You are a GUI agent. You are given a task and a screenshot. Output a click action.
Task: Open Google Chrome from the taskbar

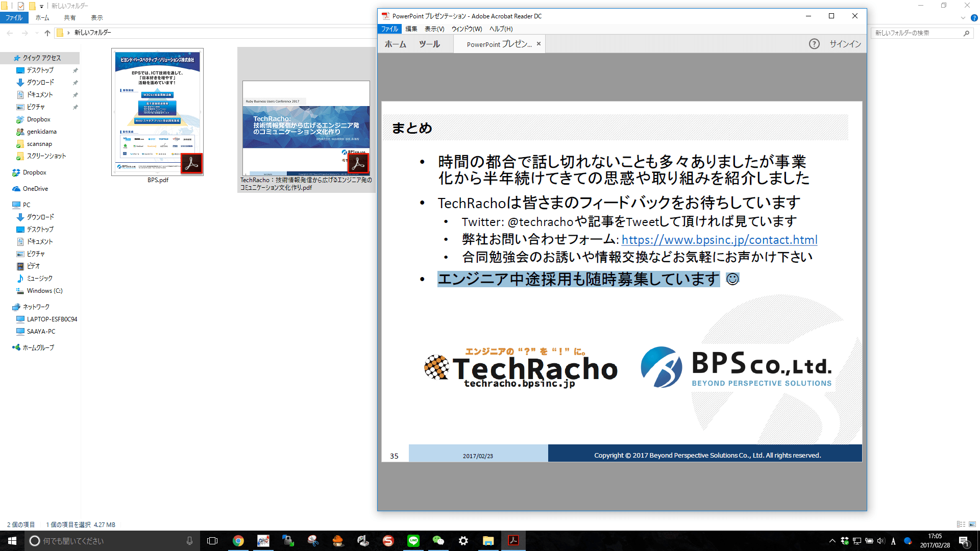238,541
